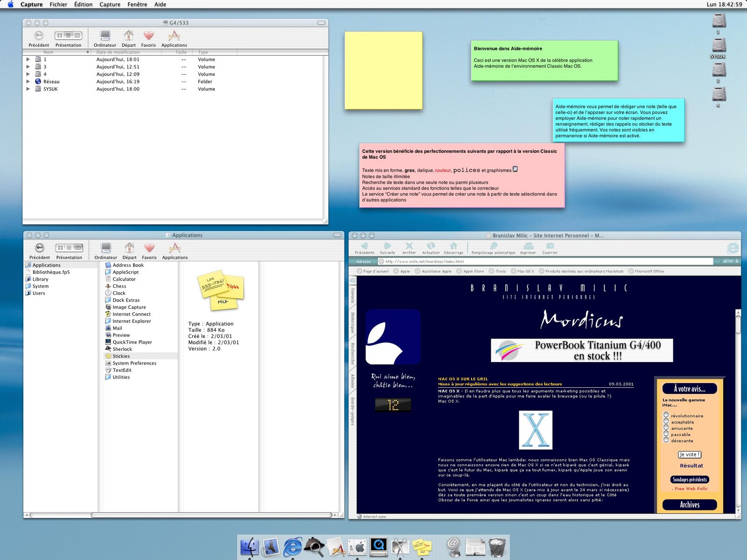
Task: Open Sherlock detective hat icon in Dock
Action: pos(314,546)
